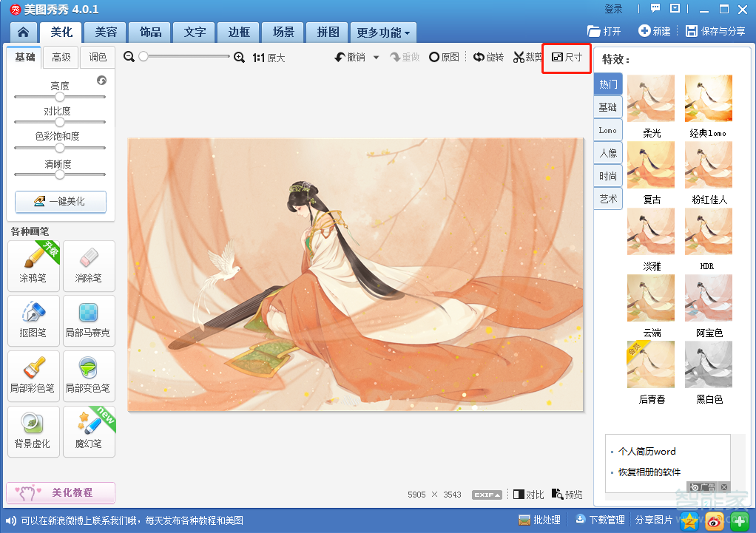The image size is (756, 533).
Task: Switch to the 边框 tab
Action: (x=239, y=33)
